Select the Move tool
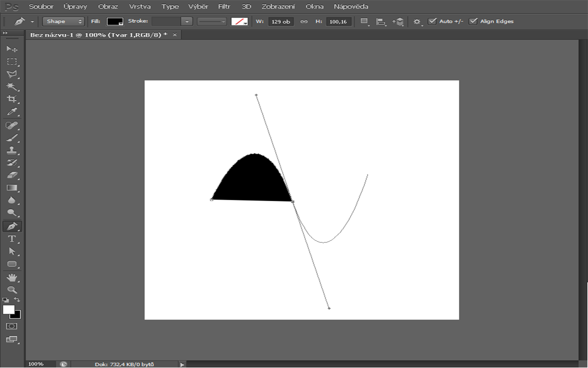Image resolution: width=588 pixels, height=368 pixels. click(x=12, y=49)
